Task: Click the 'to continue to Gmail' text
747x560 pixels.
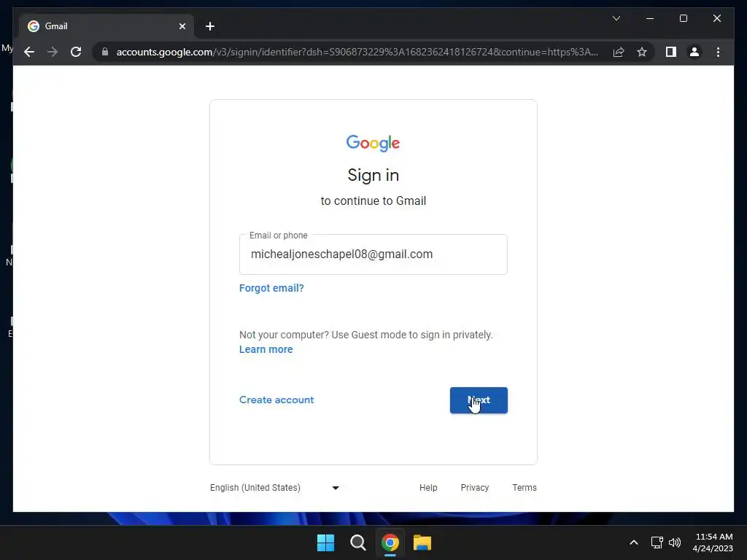Action: 373,201
